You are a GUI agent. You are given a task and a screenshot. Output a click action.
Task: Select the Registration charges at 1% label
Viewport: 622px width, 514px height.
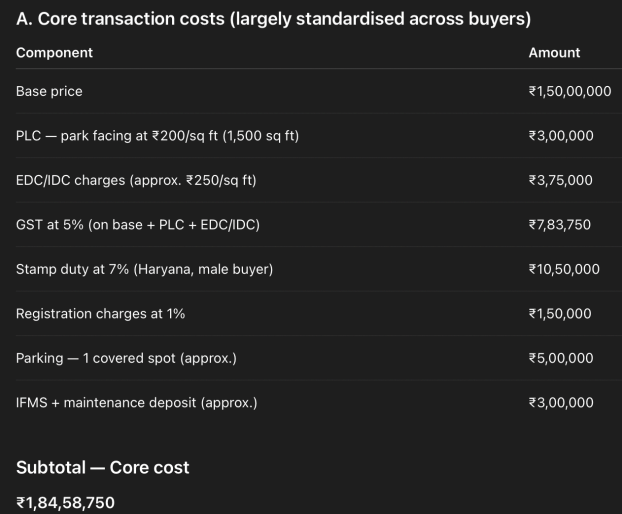point(100,314)
